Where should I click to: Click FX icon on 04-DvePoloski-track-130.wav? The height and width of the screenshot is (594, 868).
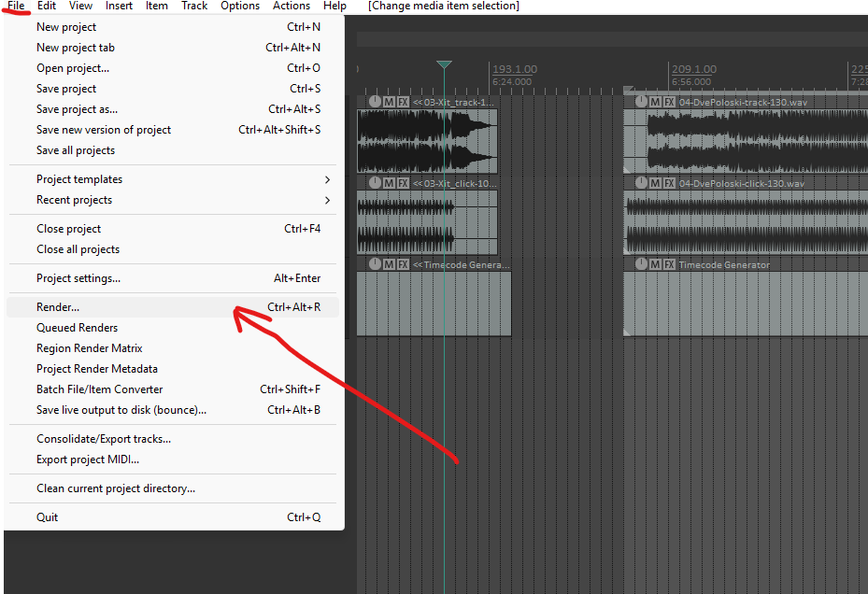(669, 102)
